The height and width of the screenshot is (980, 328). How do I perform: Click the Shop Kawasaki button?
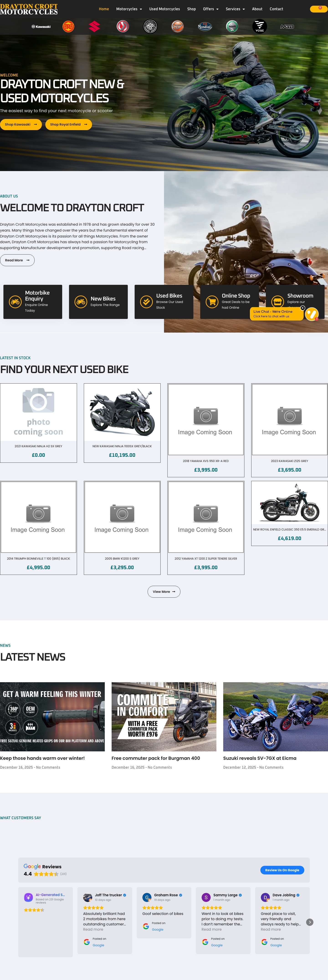21,124
